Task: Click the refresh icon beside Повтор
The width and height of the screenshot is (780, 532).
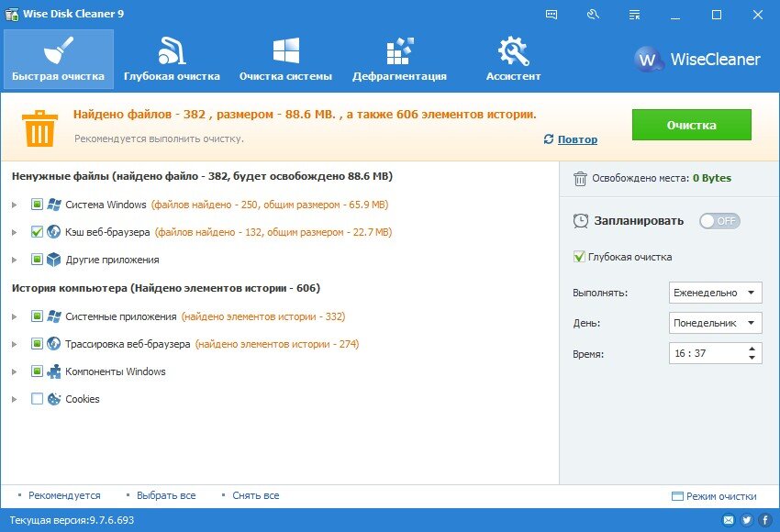Action: click(x=549, y=139)
